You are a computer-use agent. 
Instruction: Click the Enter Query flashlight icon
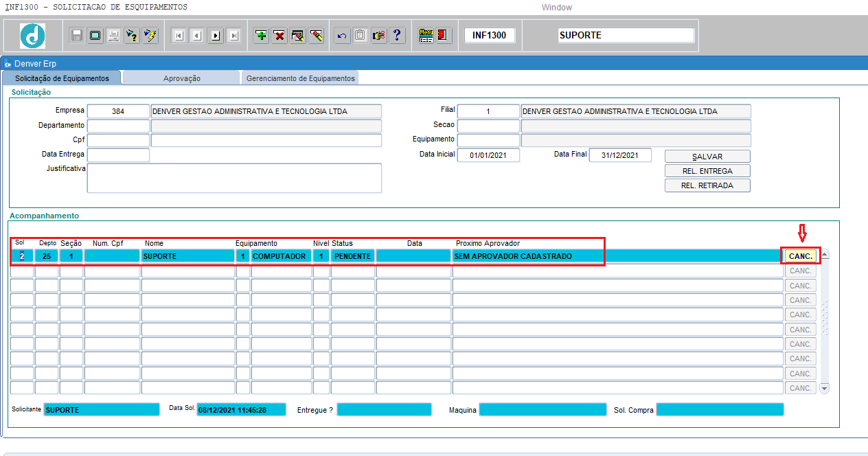point(132,35)
